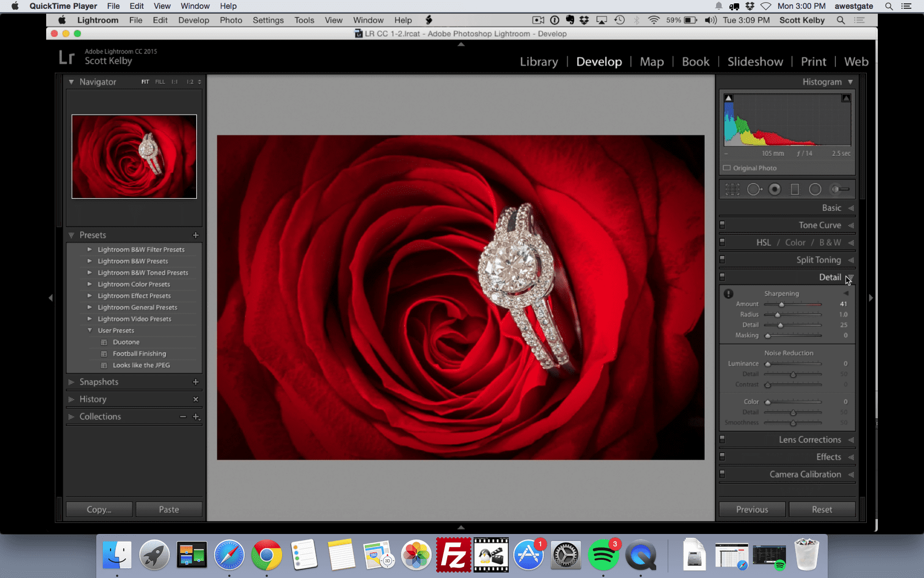Click the Sharpening warning icon

[x=729, y=293]
